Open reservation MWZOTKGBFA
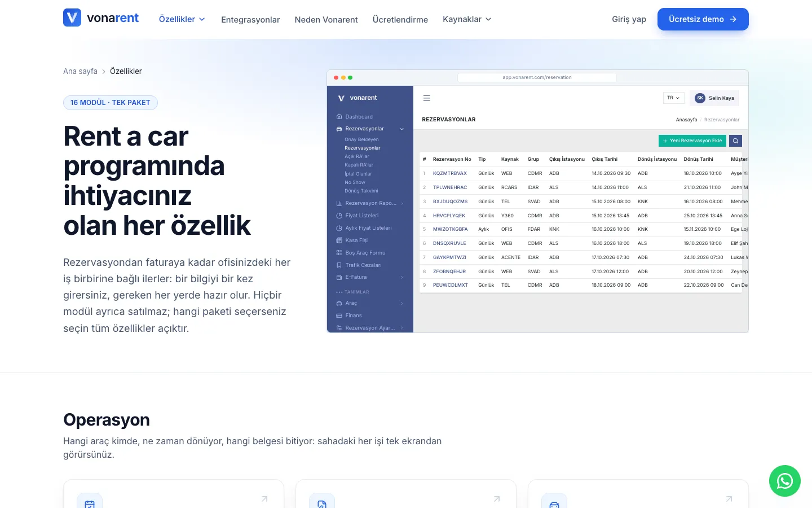The width and height of the screenshot is (812, 508). [x=451, y=229]
